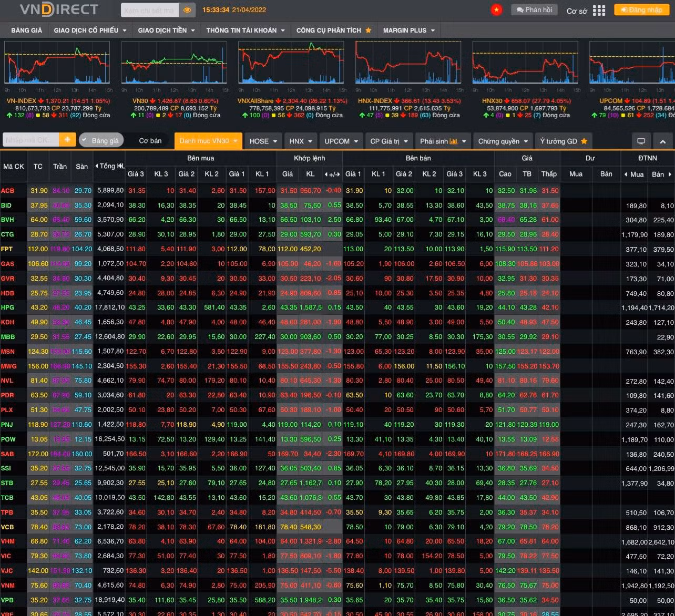Viewport: 675px width, 616px height.
Task: Click the Cơ sở label in the header
Action: [577, 11]
